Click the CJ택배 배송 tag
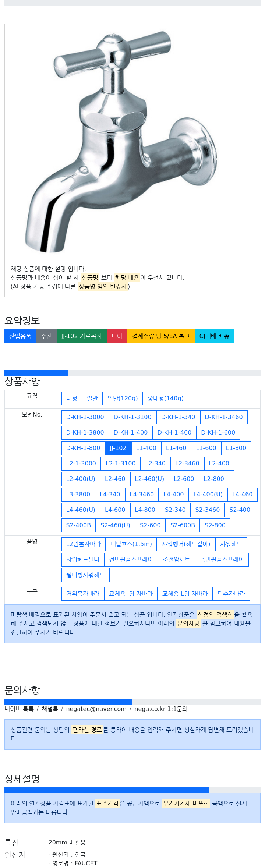The width and height of the screenshot is (265, 868). pos(214,336)
